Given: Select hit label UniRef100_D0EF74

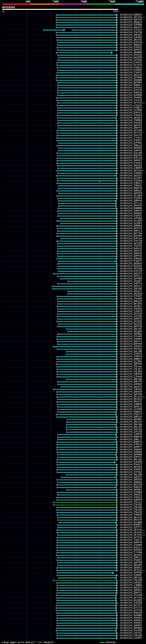Looking at the screenshot, I should 131,284.
